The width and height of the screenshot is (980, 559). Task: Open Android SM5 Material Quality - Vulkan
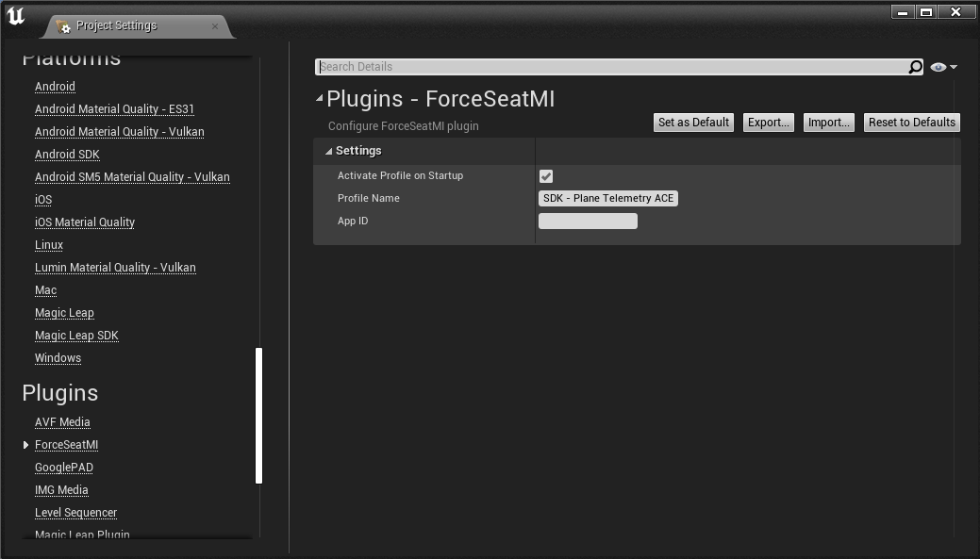point(132,177)
